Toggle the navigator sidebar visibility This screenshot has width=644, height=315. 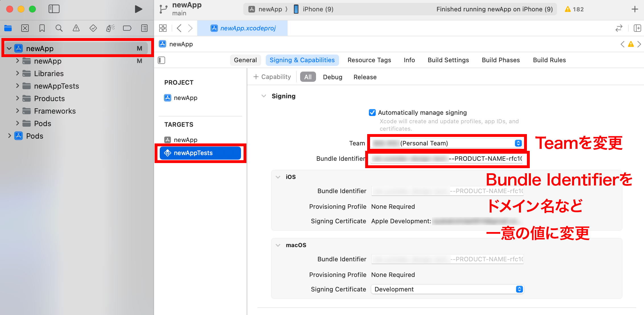pyautogui.click(x=54, y=9)
